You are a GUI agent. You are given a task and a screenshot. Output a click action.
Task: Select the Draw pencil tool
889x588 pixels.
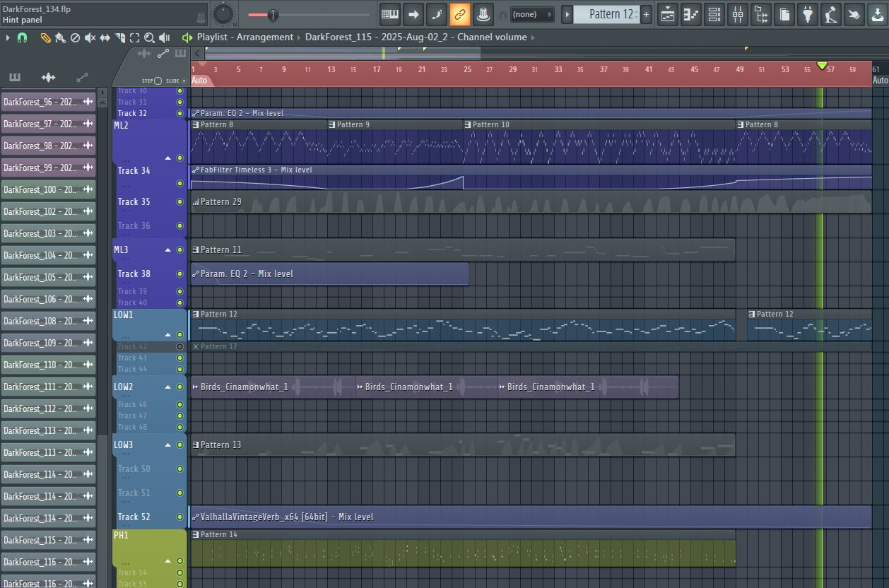coord(45,37)
